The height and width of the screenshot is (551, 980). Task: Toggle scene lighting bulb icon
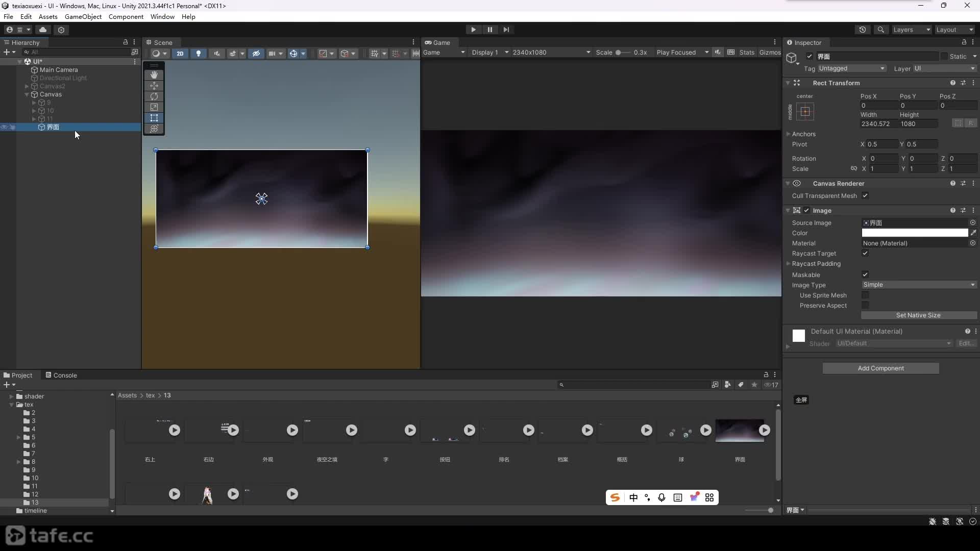pyautogui.click(x=199, y=53)
